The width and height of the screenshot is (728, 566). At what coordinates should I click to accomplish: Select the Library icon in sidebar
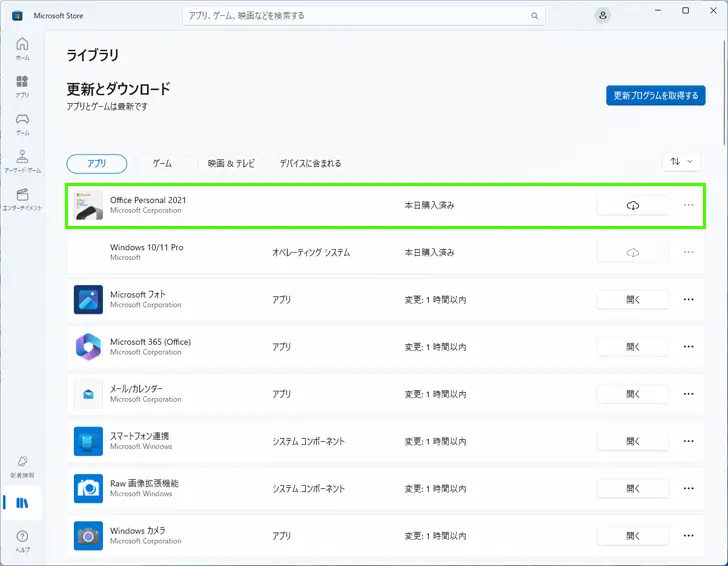[x=22, y=503]
